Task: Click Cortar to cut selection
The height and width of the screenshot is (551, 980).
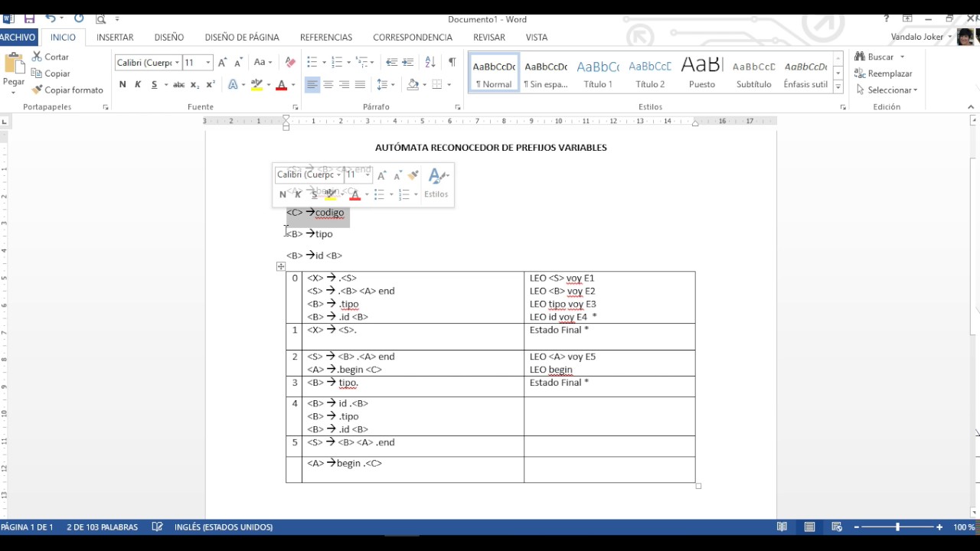Action: 51,57
